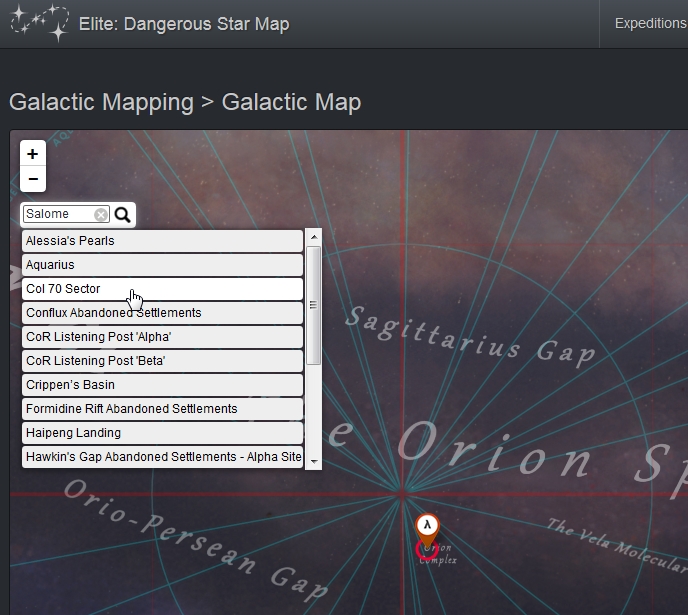Click the red circle map marker
The width and height of the screenshot is (688, 615).
[426, 551]
